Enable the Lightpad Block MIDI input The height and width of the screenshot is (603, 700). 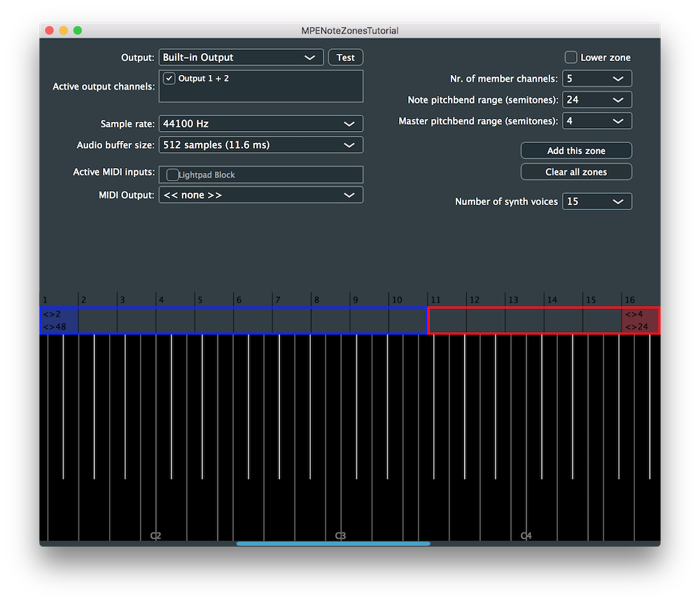click(x=172, y=175)
